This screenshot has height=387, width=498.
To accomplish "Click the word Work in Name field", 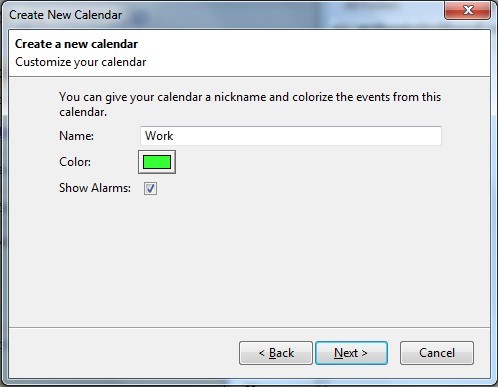I will [x=159, y=136].
